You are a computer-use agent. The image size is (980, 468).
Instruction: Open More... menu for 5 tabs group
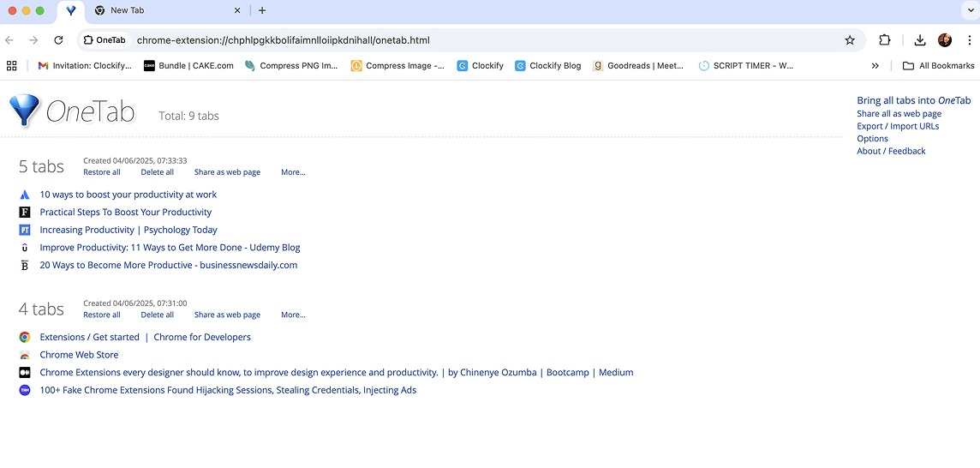(293, 172)
